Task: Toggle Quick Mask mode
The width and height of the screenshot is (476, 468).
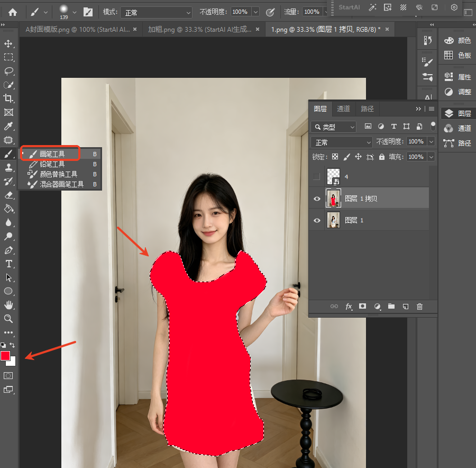Action: (8, 375)
